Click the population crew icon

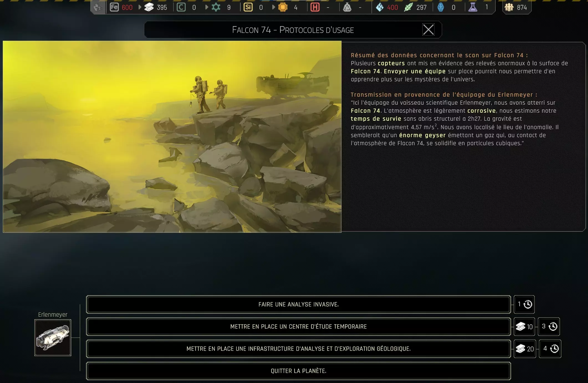[509, 7]
